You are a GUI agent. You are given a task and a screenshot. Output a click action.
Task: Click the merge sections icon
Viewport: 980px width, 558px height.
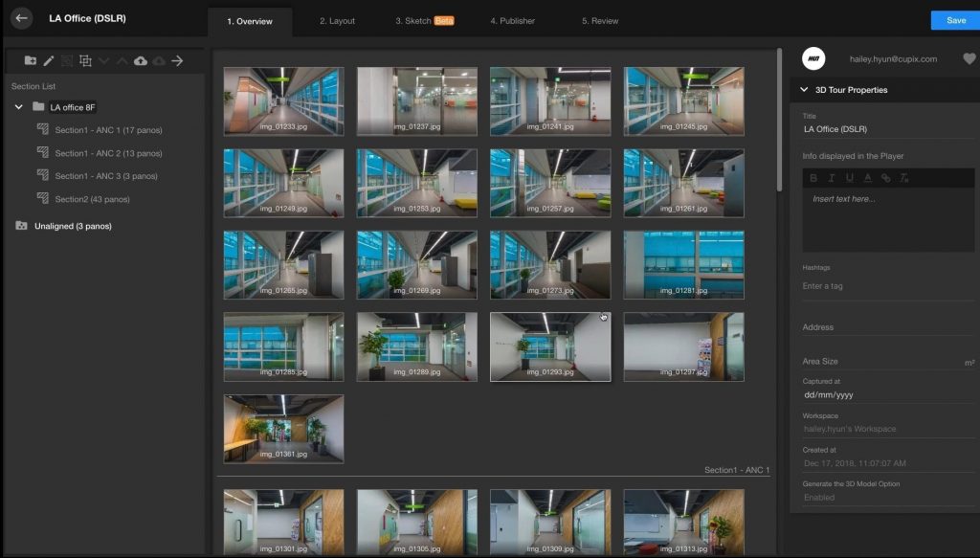pos(85,60)
